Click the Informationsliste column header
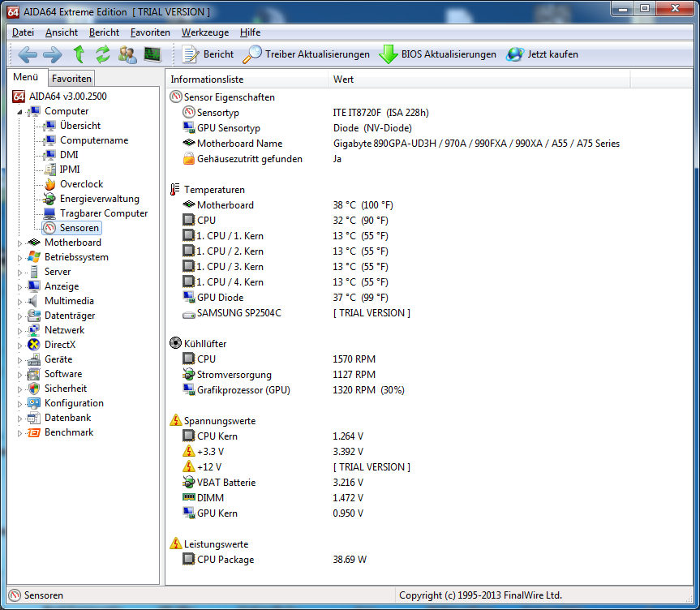700x610 pixels. (247, 79)
